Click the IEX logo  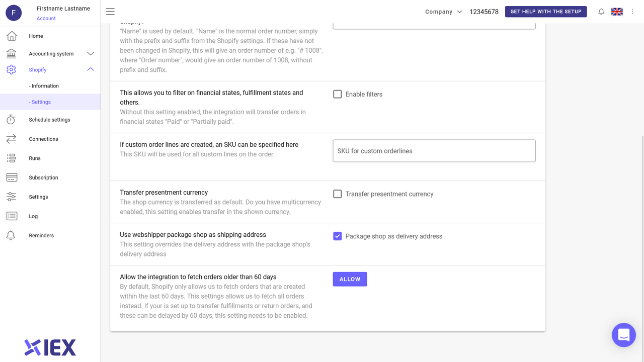(x=50, y=347)
